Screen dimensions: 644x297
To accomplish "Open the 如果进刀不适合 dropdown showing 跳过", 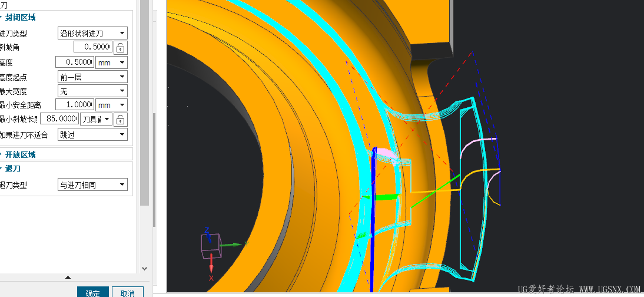I will tap(92, 134).
